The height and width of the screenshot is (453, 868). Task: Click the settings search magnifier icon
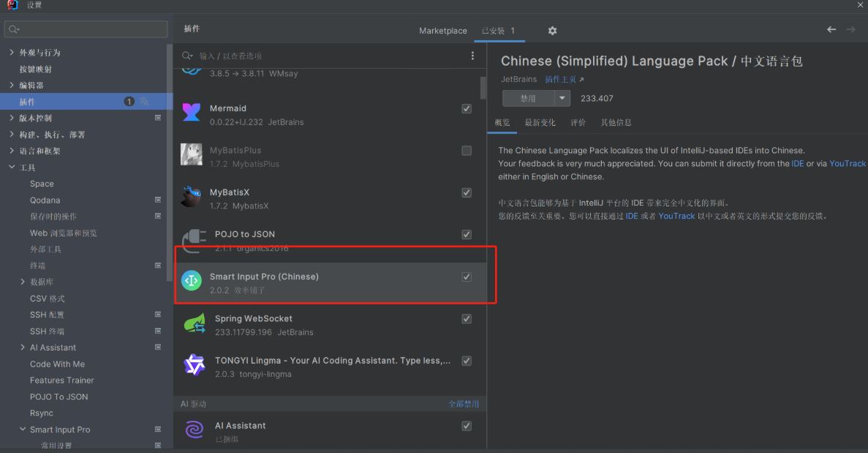point(14,29)
